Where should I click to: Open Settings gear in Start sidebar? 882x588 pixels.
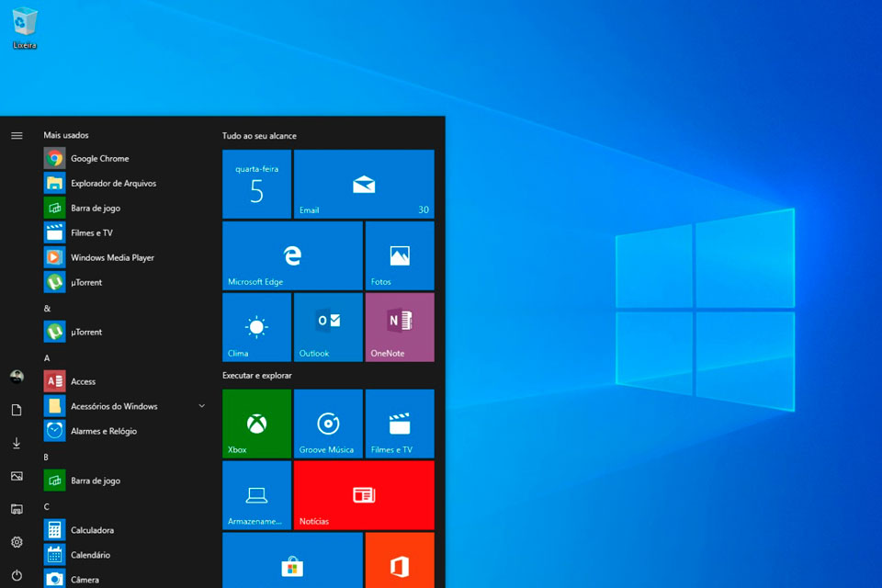17,542
